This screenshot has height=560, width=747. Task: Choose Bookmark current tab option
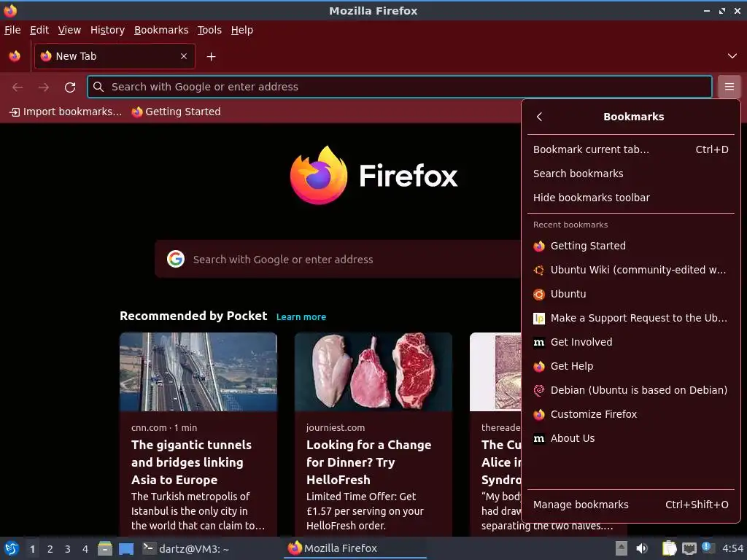tap(631, 149)
